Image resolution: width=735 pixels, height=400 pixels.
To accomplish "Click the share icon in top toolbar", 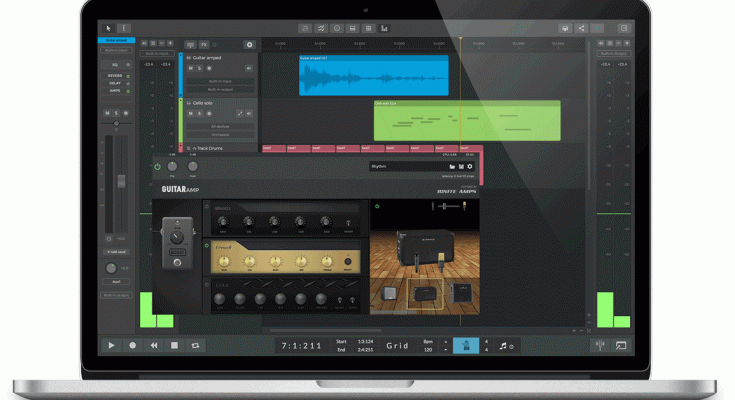I will (581, 28).
